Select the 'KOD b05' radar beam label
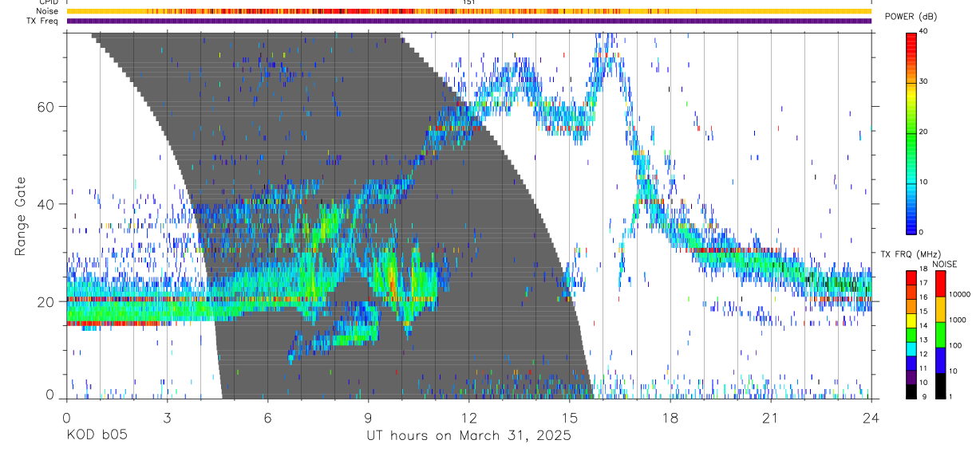The image size is (980, 452). [x=96, y=436]
